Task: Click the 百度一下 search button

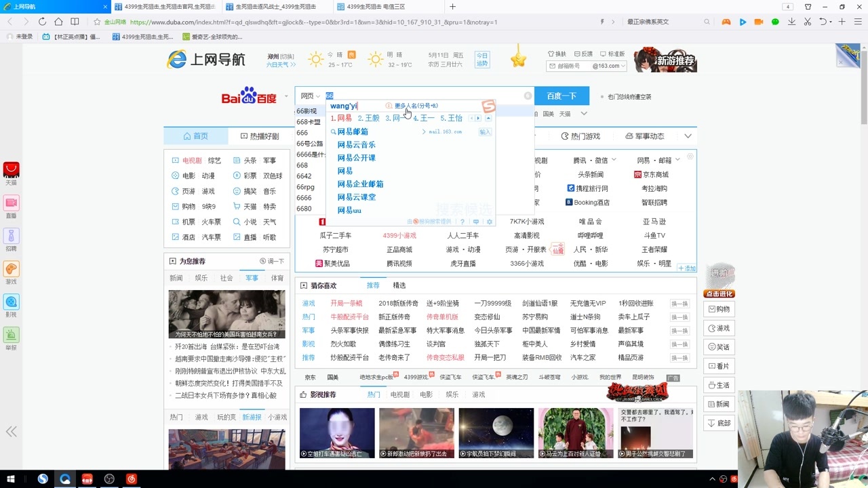Action: tap(561, 96)
